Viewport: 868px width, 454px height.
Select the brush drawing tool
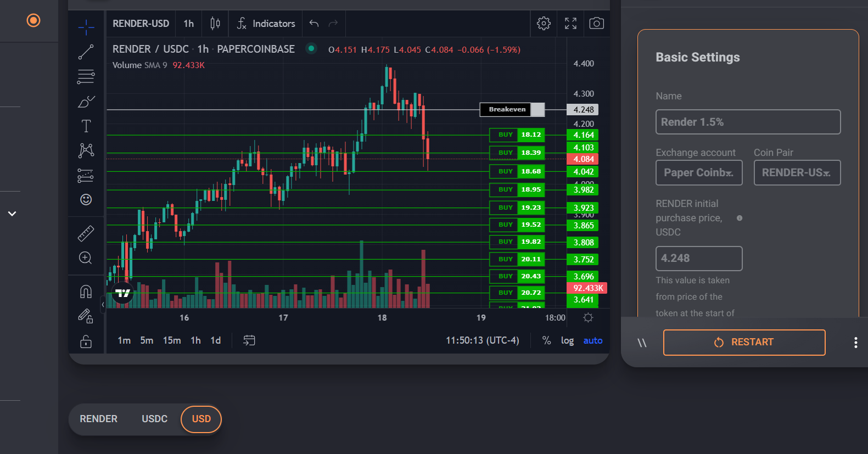(x=86, y=102)
